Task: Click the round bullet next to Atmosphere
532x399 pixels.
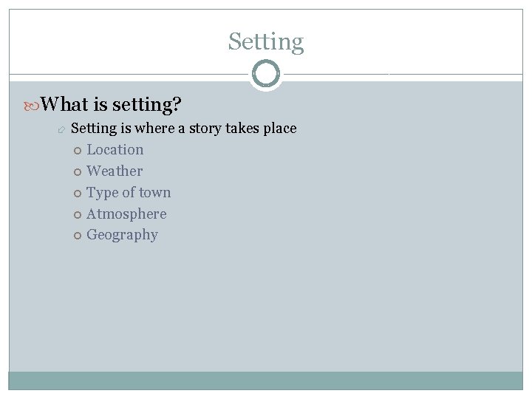Action: pos(78,214)
